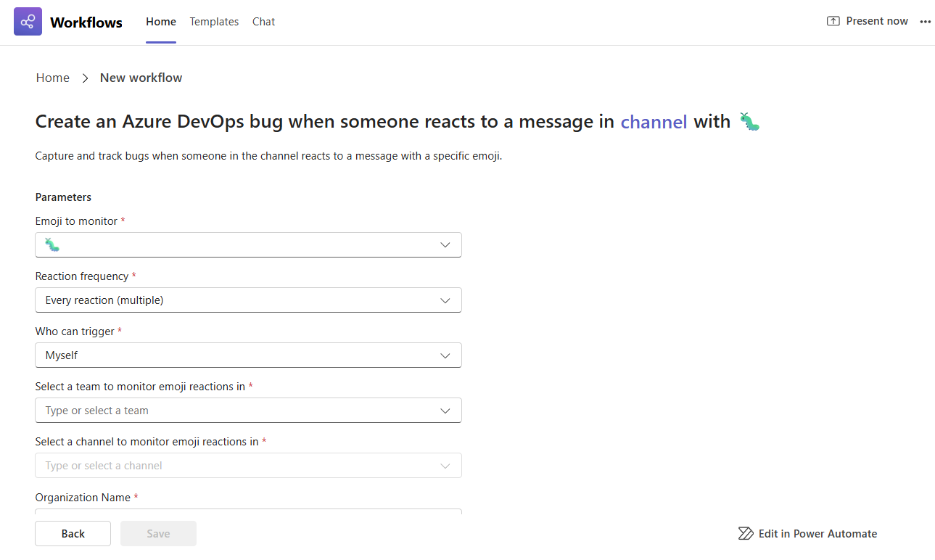Image resolution: width=935 pixels, height=560 pixels.
Task: Click the Reaction frequency label
Action: [x=82, y=276]
